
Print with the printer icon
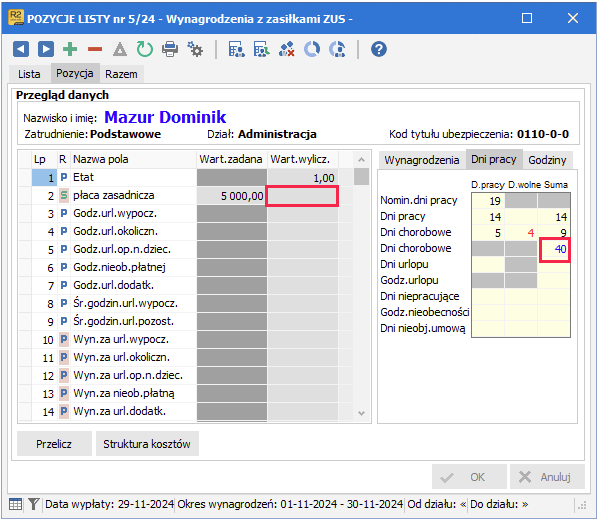pos(170,49)
